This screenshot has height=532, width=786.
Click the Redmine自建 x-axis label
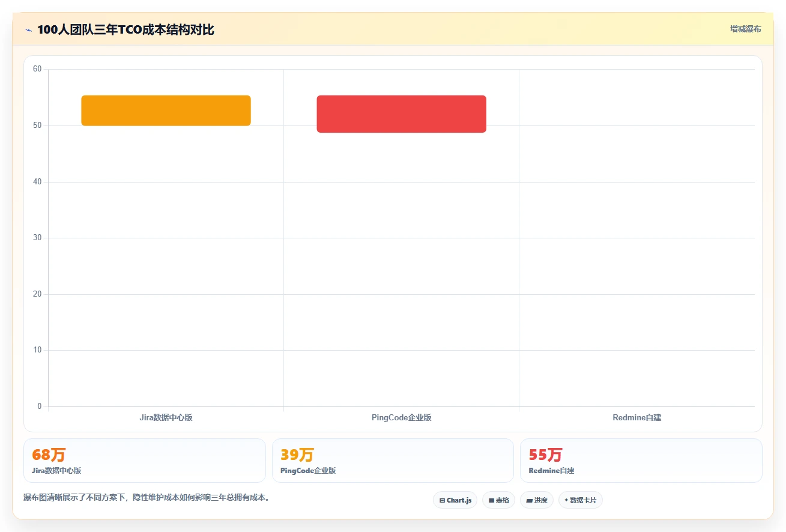[x=637, y=417]
